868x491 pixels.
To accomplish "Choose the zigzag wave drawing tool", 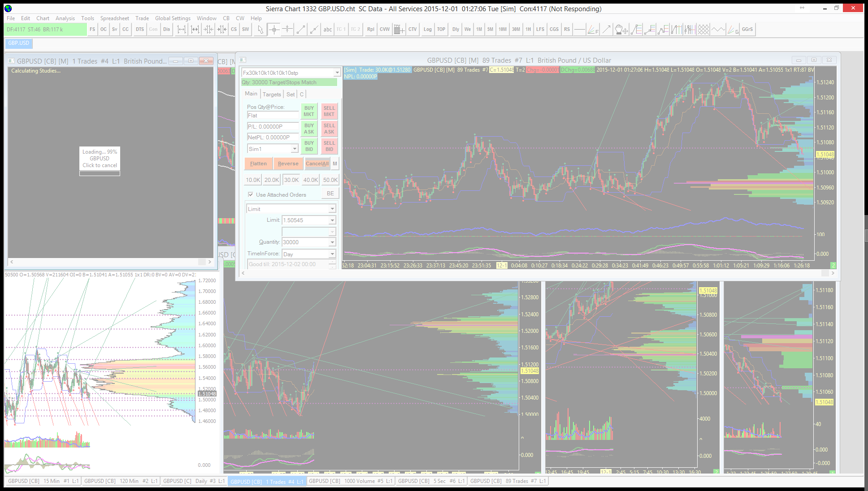I will [718, 30].
